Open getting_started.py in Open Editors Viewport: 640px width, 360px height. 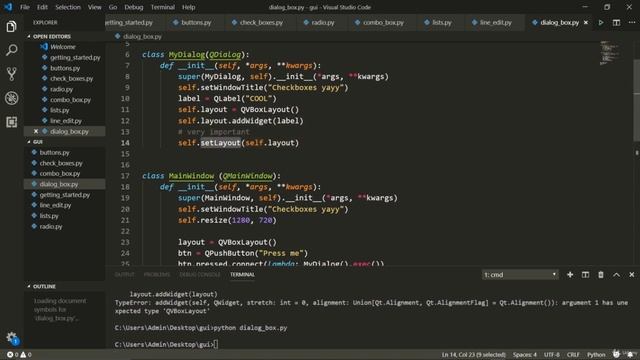click(x=75, y=58)
